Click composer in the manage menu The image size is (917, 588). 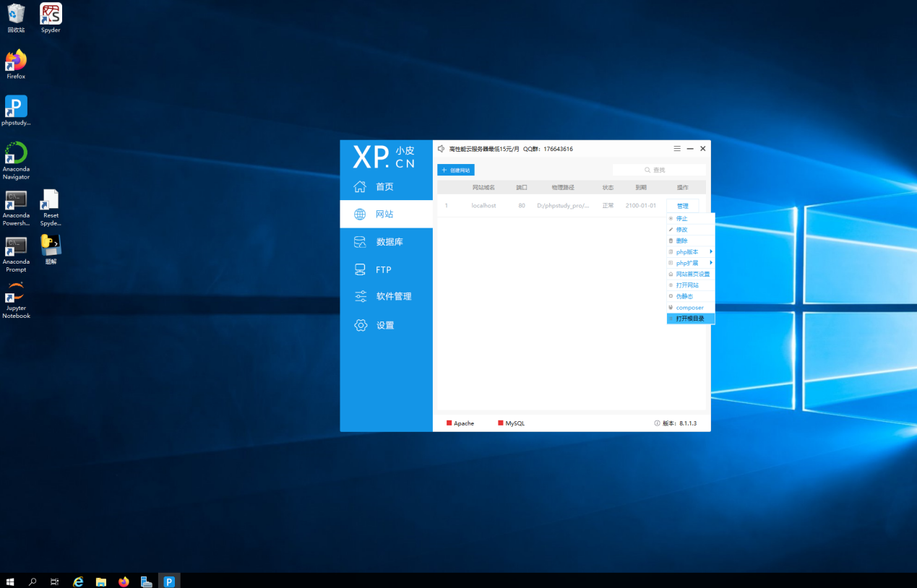click(x=690, y=308)
